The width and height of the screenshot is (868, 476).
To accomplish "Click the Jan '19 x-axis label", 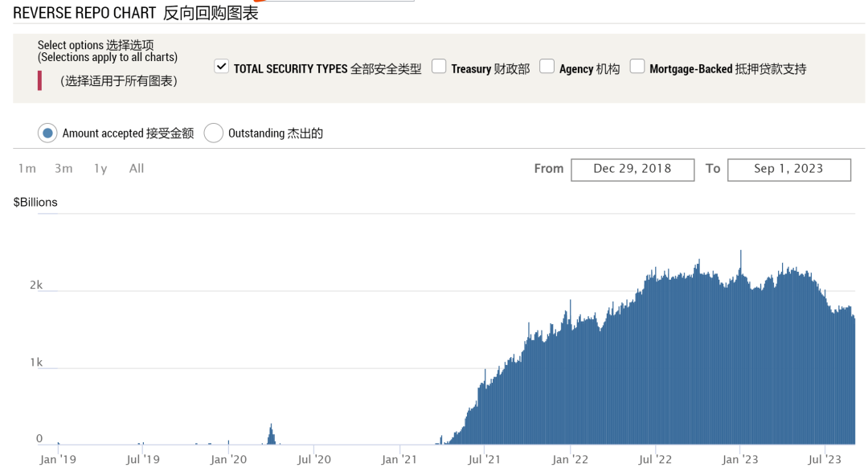I will coord(59,460).
